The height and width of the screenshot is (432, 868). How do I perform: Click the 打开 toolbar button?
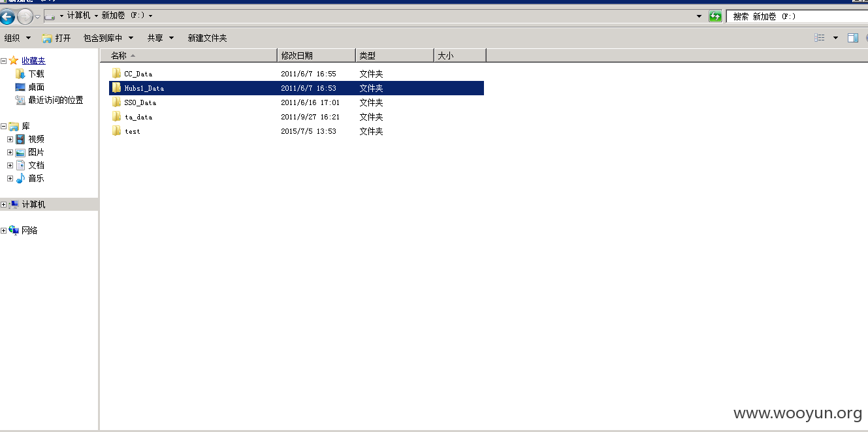[x=57, y=38]
